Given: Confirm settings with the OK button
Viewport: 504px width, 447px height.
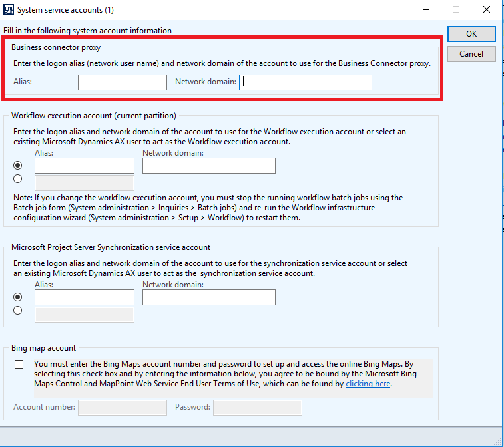Looking at the screenshot, I should (x=471, y=34).
